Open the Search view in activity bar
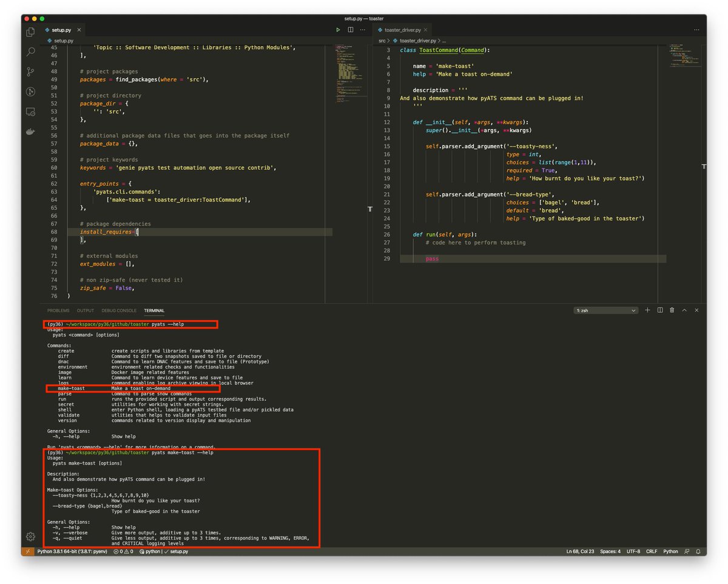 coord(30,52)
